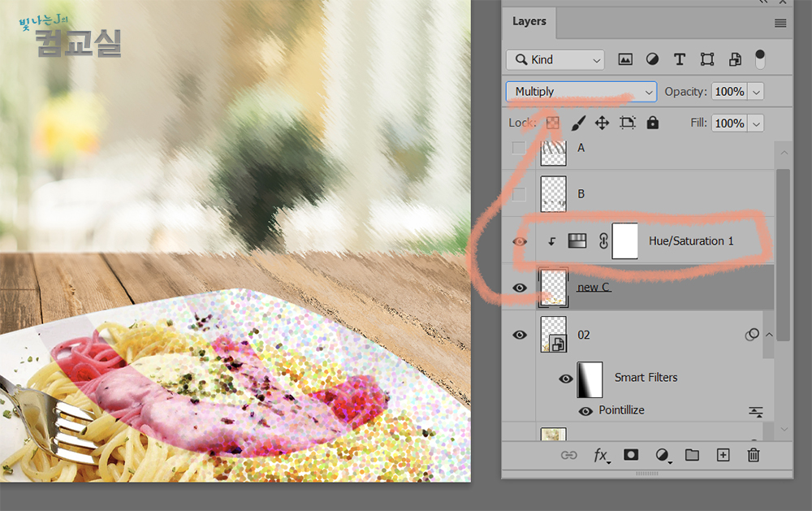Collapse layer 02 smart filters list
Viewport: 812px width, 511px height.
770,335
